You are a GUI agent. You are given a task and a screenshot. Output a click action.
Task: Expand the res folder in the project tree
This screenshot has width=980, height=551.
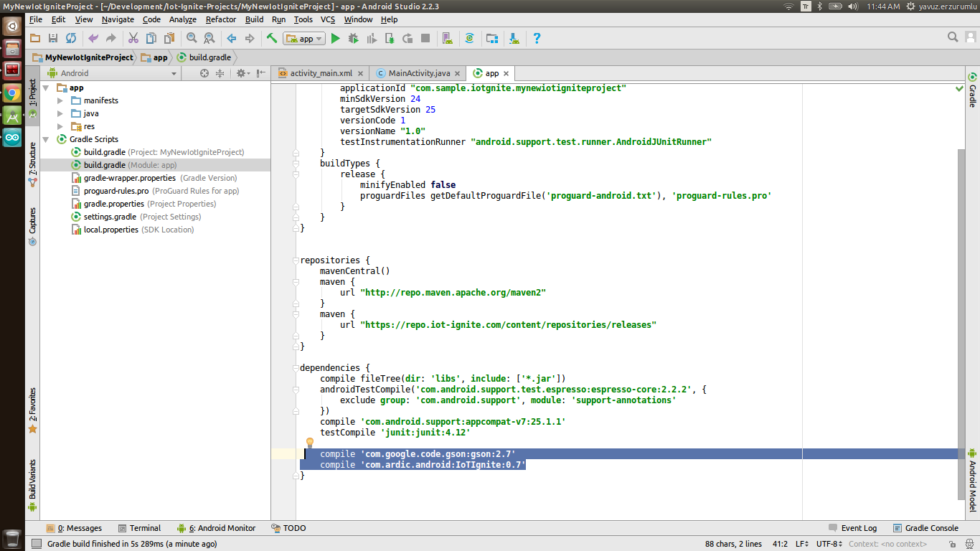click(x=61, y=126)
